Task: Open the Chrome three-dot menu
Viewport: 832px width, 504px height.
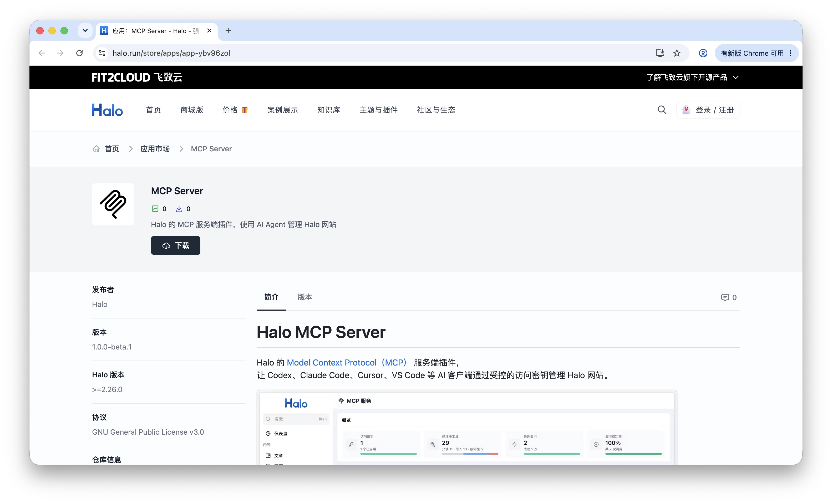Action: 790,53
